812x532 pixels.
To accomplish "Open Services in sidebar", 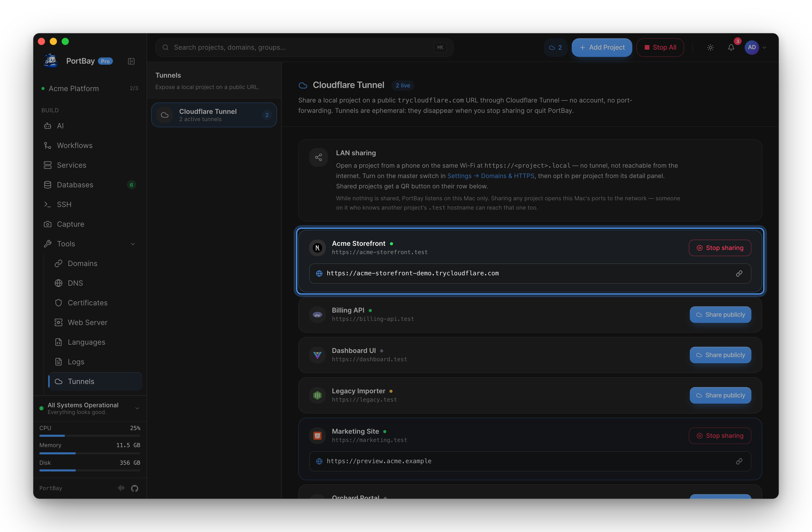I will point(90,165).
